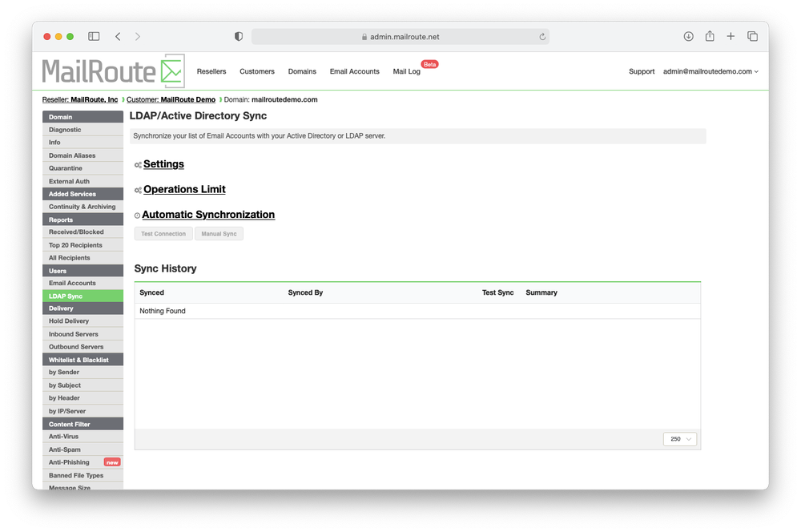Open Domain Aliases in the sidebar
This screenshot has width=801, height=532.
(x=83, y=155)
